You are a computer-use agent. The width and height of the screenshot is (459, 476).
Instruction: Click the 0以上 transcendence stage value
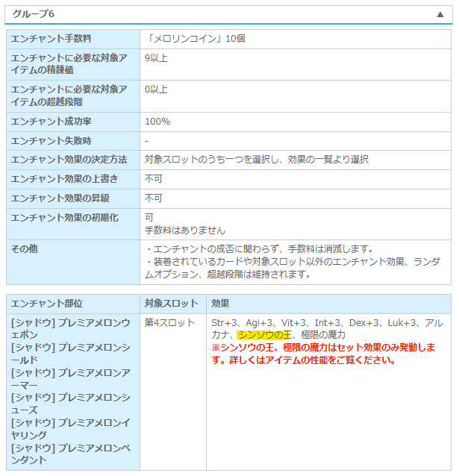coord(156,90)
